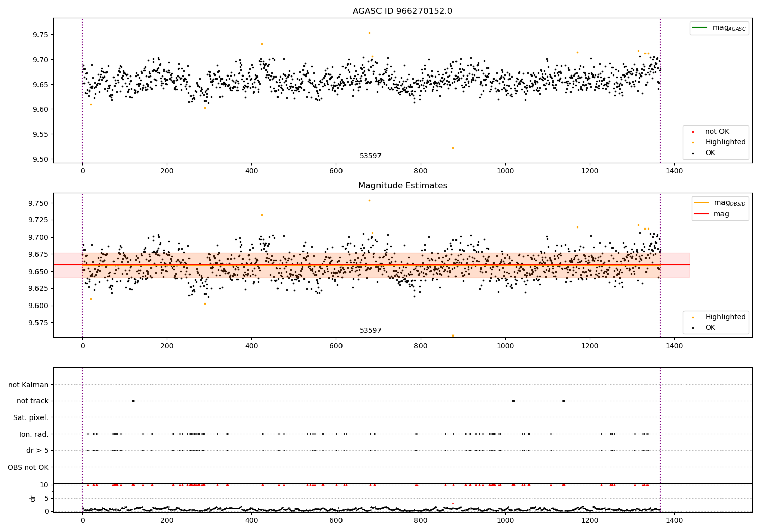Click x-tick '600' under the middle plot
The width and height of the screenshot is (760, 532).
pos(336,346)
